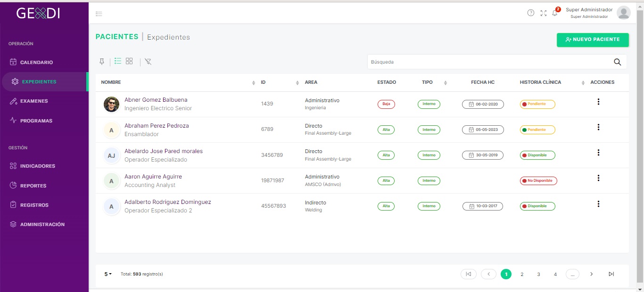Click the search magnifier icon
This screenshot has width=644, height=292.
point(617,62)
